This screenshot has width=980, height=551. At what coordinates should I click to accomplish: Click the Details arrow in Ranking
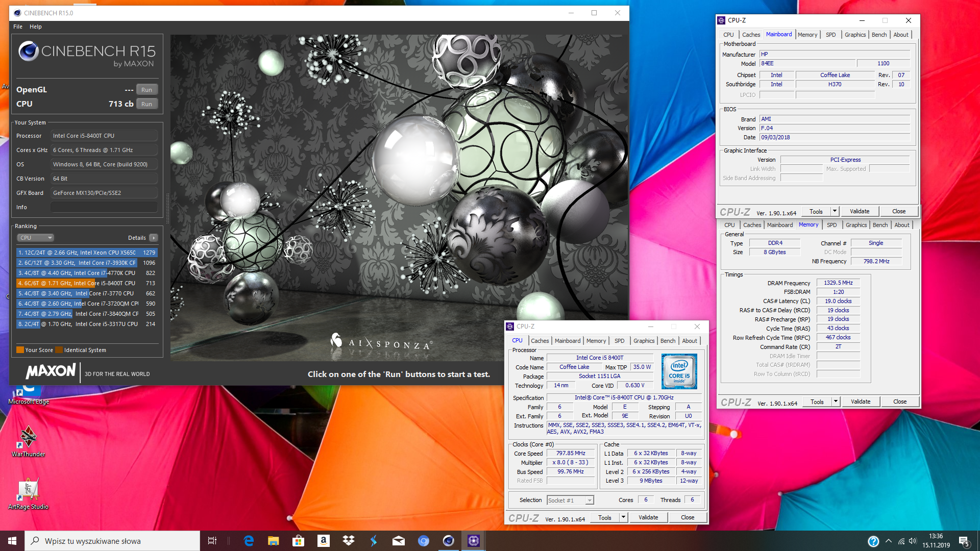[x=154, y=238]
